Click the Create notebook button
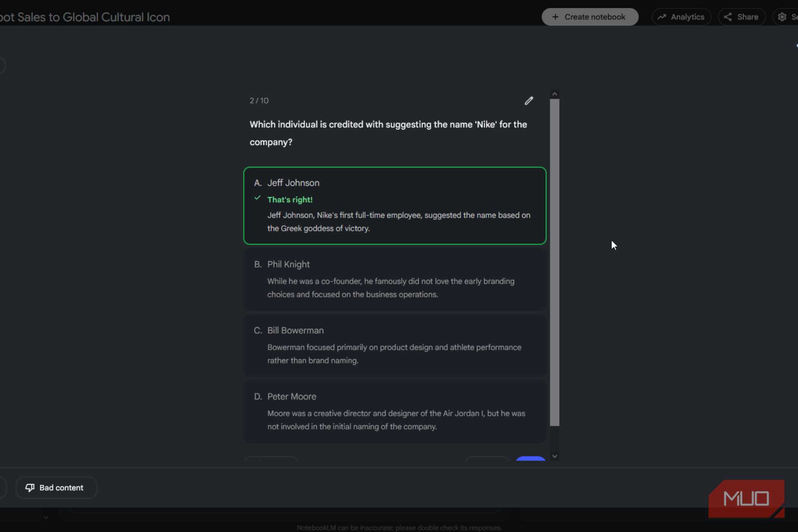 pyautogui.click(x=590, y=17)
